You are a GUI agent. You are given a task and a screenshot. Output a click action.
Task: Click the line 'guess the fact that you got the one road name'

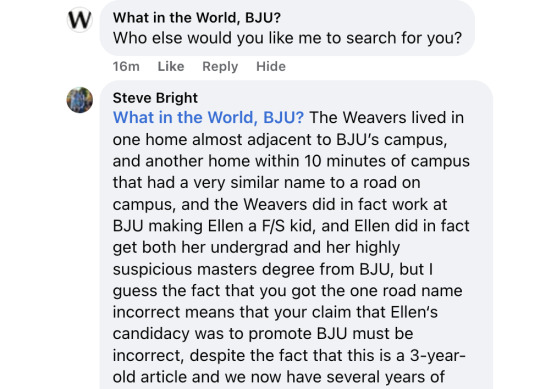[x=288, y=291]
